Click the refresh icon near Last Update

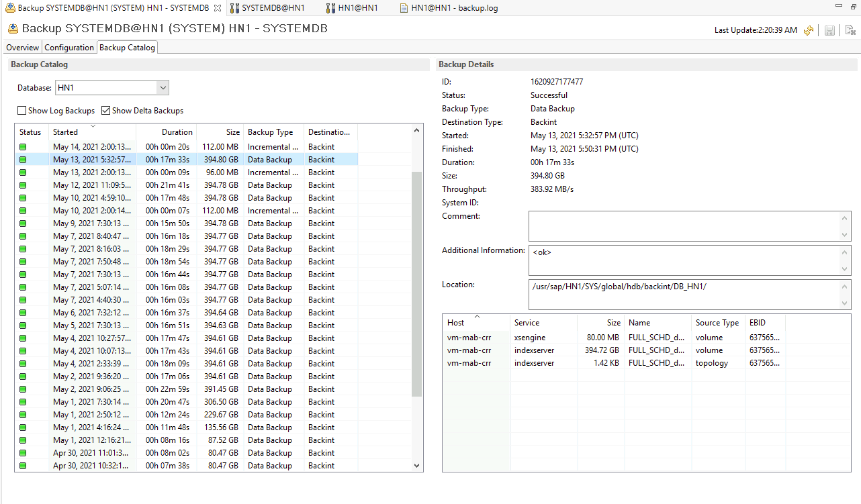pyautogui.click(x=809, y=30)
